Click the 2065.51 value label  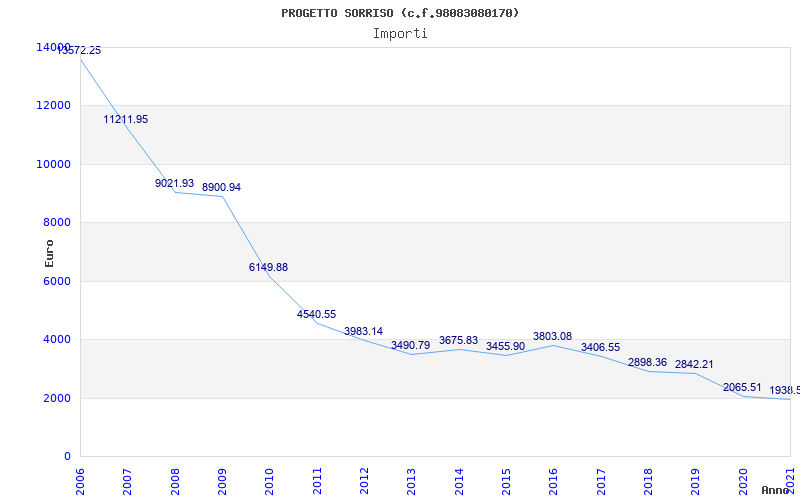[x=742, y=387]
